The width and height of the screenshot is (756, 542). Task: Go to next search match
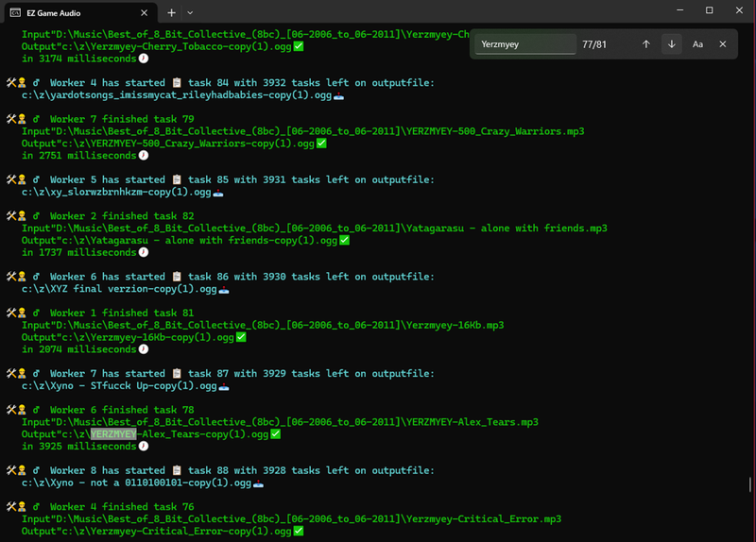[x=671, y=44]
